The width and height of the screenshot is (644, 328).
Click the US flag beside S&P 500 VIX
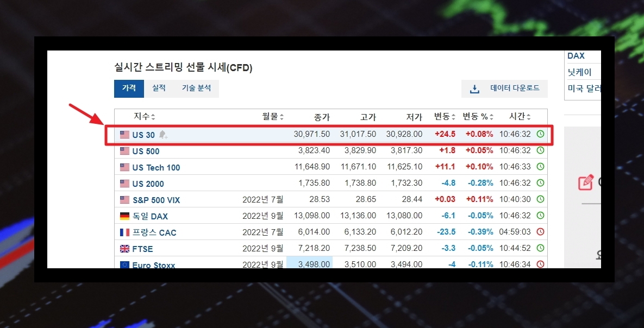click(x=124, y=200)
